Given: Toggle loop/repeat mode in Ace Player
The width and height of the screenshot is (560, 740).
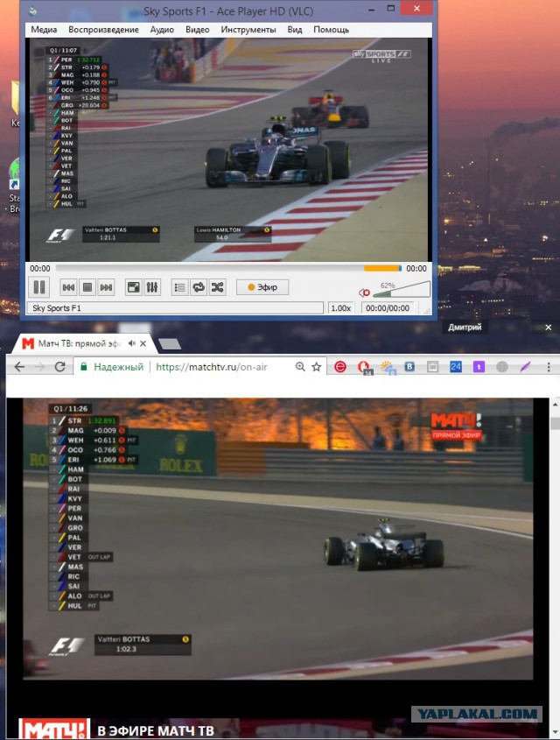Looking at the screenshot, I should coord(199,287).
